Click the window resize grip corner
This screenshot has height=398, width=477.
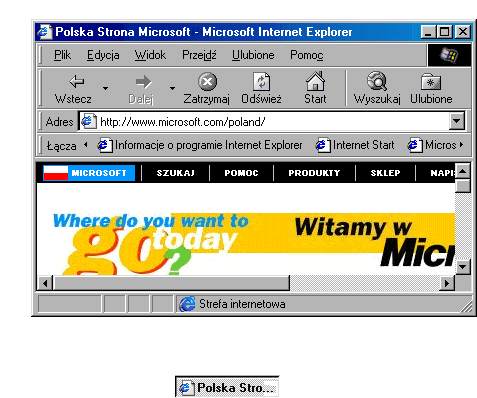pyautogui.click(x=467, y=307)
